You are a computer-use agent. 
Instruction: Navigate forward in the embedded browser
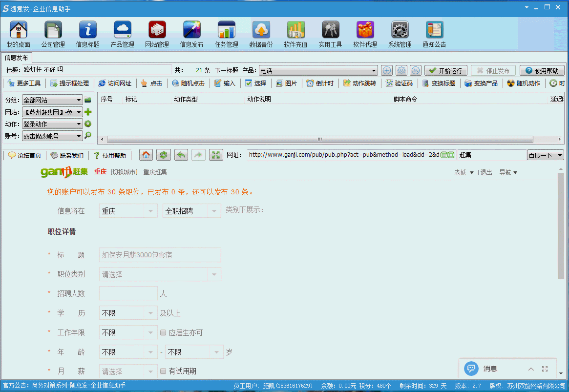(x=198, y=155)
